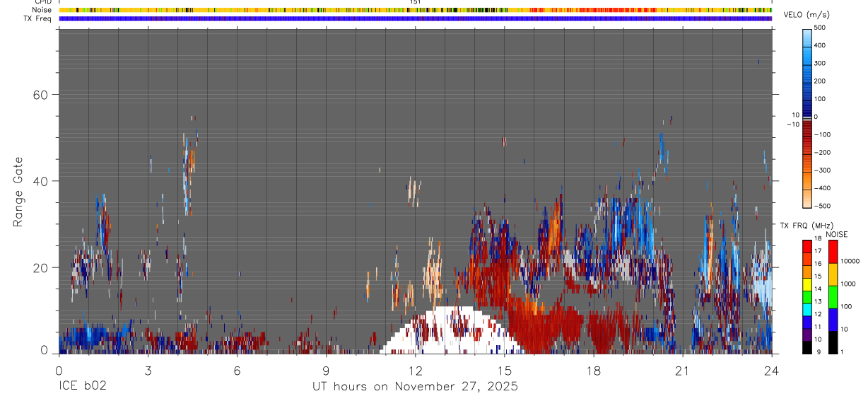The height and width of the screenshot is (401, 868).
Task: Click the y-axis tick label 20
Action: [40, 267]
